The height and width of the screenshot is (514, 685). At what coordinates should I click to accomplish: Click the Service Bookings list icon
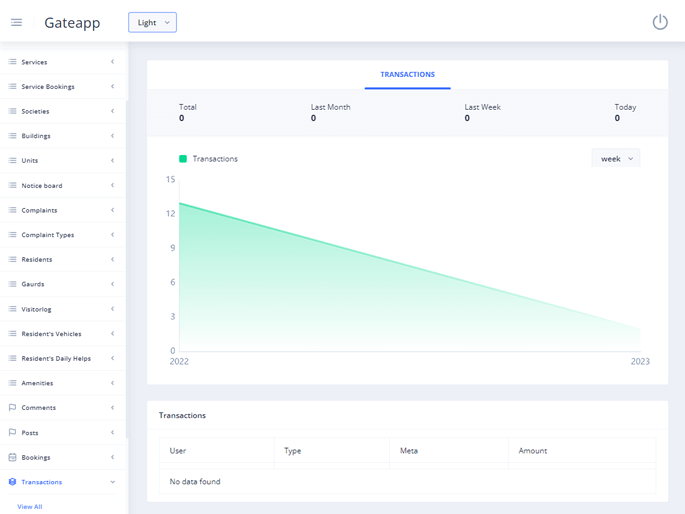pos(12,86)
